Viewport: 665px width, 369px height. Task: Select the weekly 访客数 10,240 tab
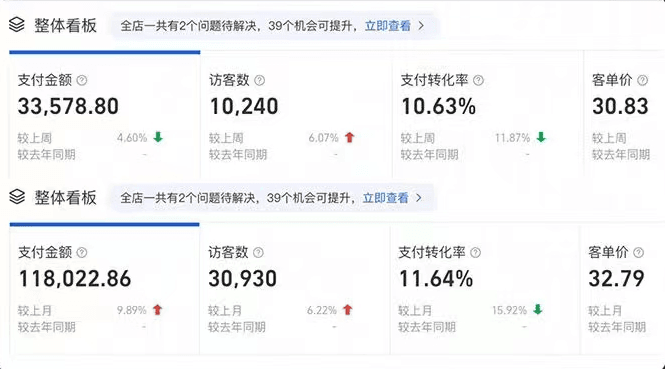click(296, 114)
